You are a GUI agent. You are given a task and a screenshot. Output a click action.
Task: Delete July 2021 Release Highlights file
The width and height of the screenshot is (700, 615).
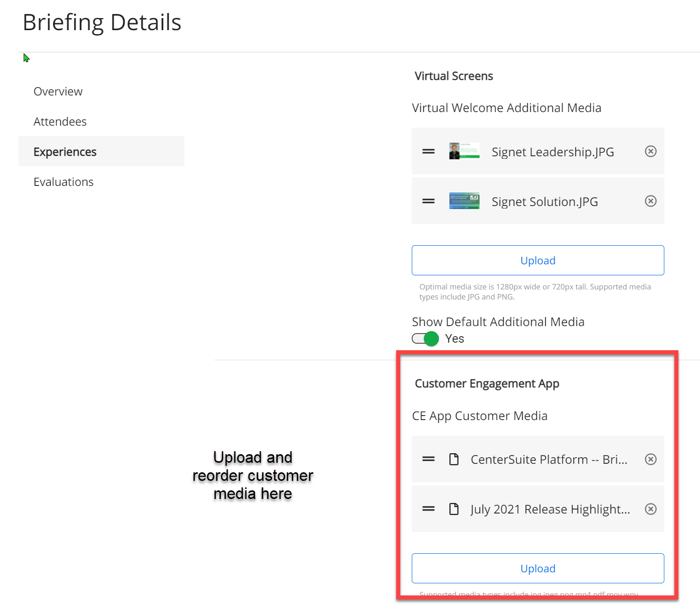[x=650, y=509]
